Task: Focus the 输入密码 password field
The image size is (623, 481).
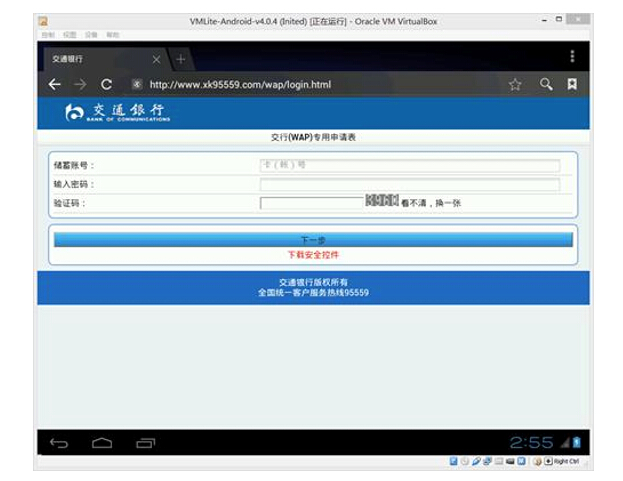Action: (410, 184)
